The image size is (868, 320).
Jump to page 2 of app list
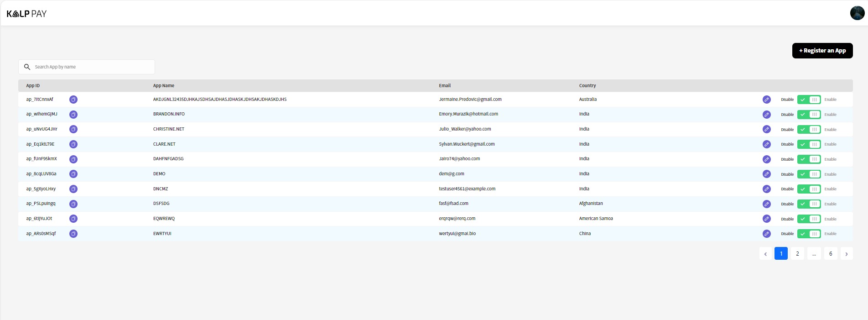(797, 254)
